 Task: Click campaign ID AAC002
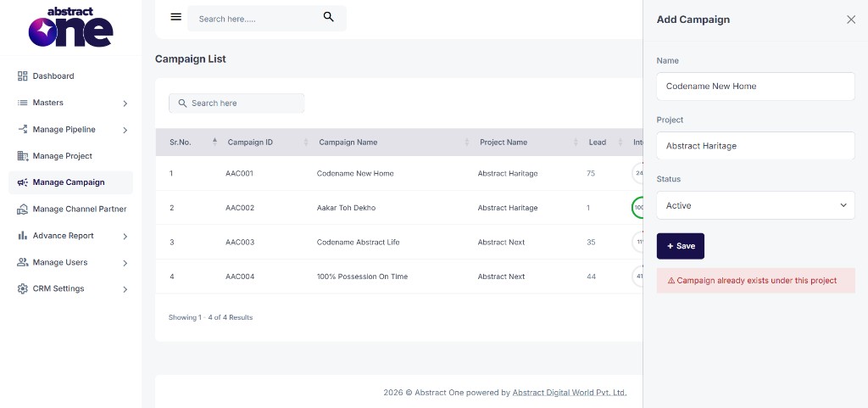(240, 208)
